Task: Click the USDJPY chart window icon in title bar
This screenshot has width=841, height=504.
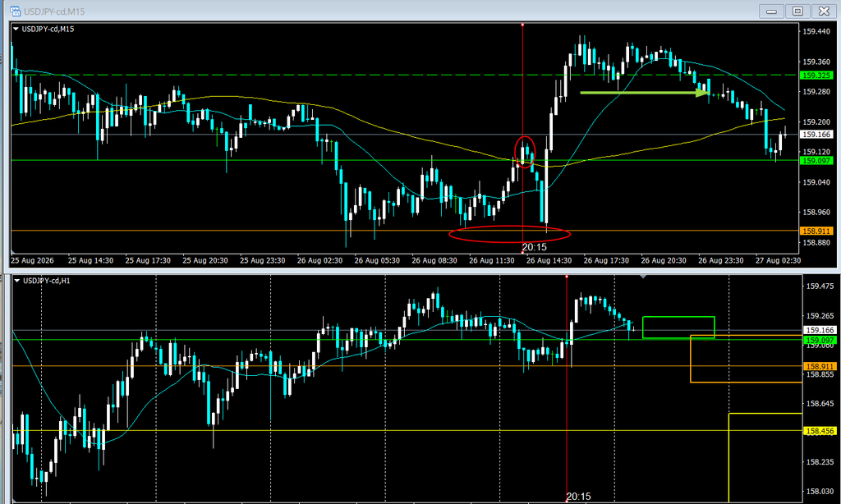Action: click(x=15, y=11)
